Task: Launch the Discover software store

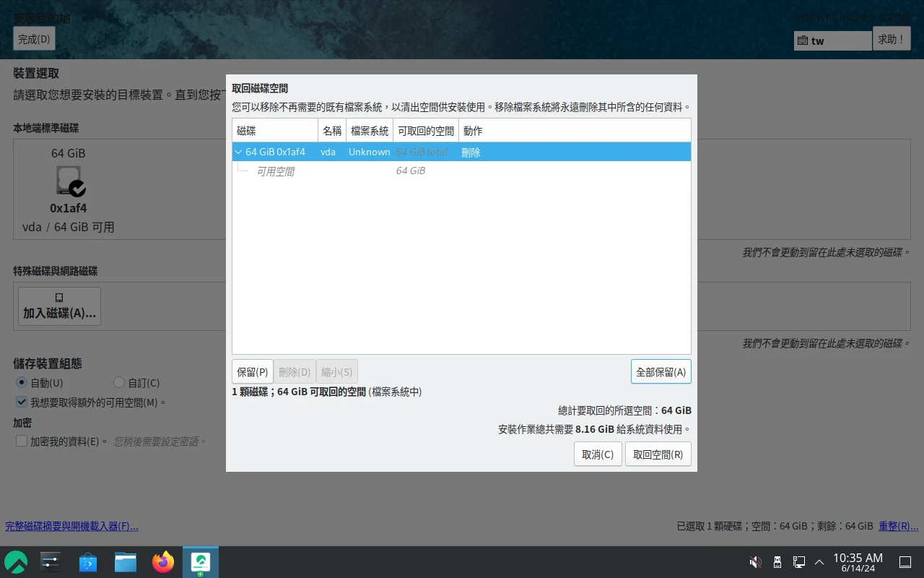Action: point(88,561)
